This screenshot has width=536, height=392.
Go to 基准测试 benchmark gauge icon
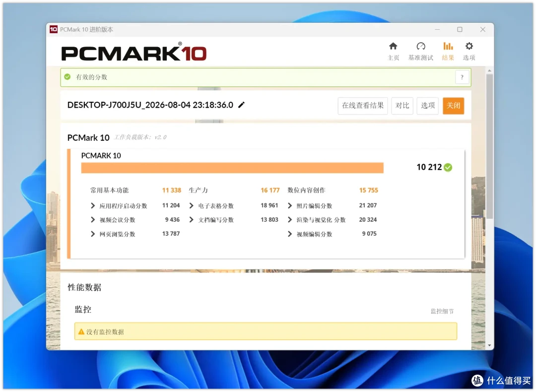[x=421, y=46]
